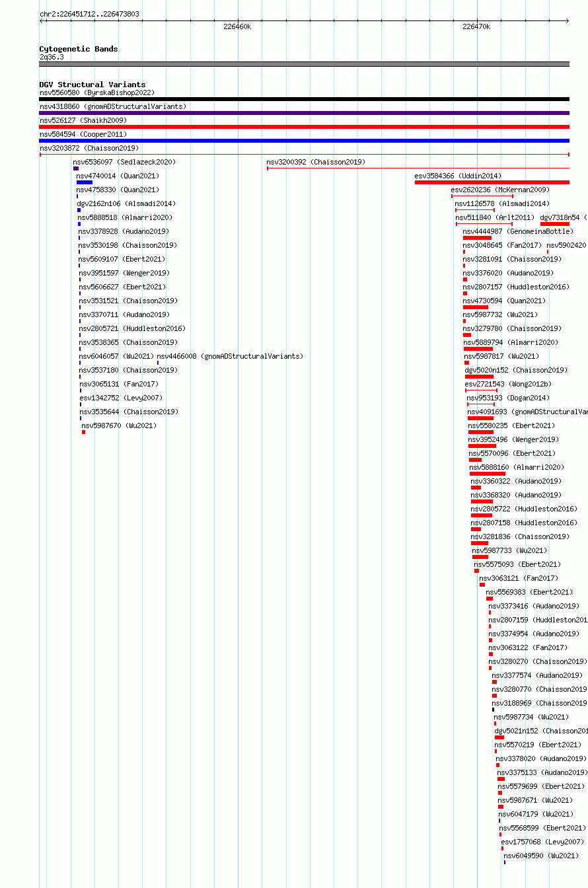The image size is (588, 888).
Task: Select the 2q36.3 band label
Action: pos(52,57)
